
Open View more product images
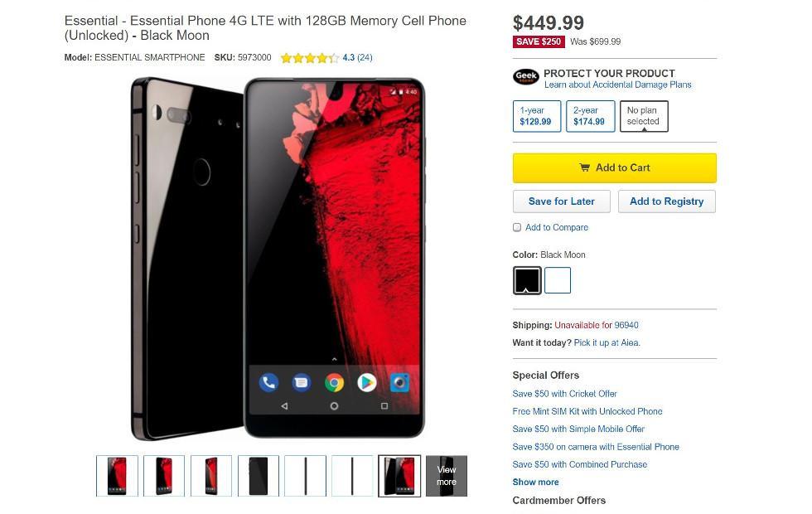[447, 476]
